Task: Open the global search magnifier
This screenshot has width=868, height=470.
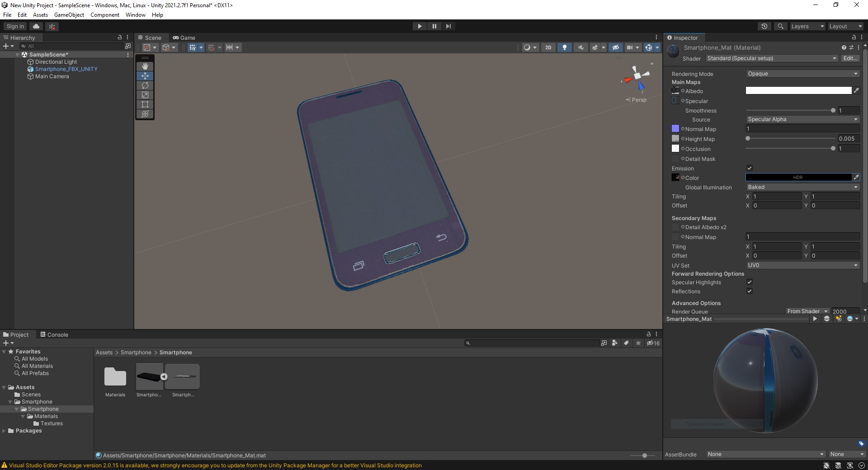Action: tap(780, 26)
